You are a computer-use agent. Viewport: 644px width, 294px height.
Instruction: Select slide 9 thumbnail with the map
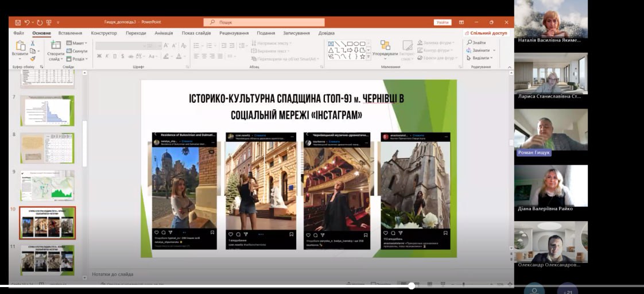click(48, 185)
